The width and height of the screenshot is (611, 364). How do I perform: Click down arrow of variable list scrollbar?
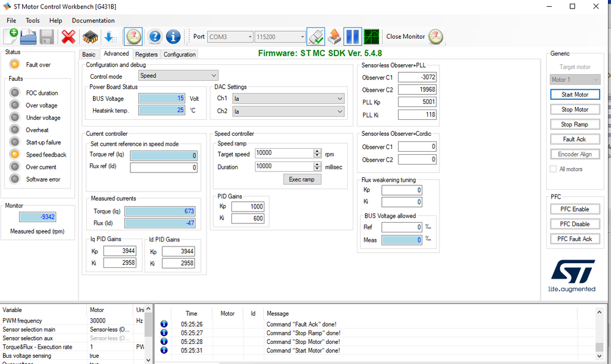tap(148, 360)
